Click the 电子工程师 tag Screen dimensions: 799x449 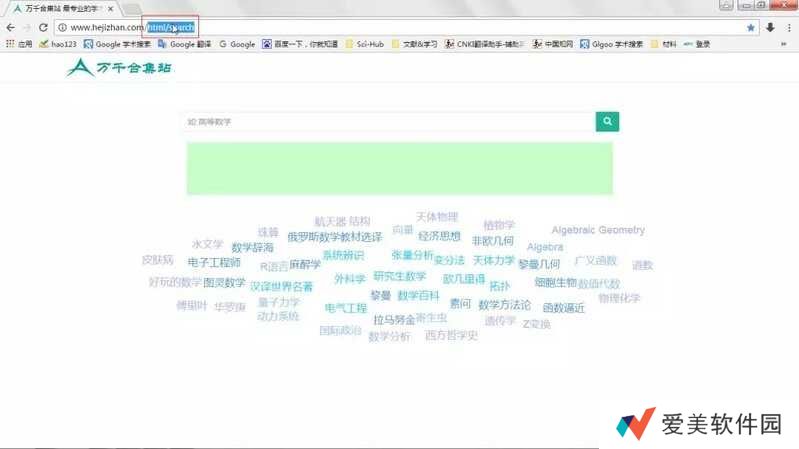coord(214,262)
